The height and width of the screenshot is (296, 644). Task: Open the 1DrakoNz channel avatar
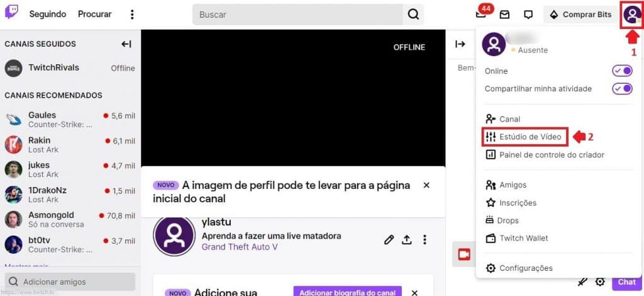(13, 195)
